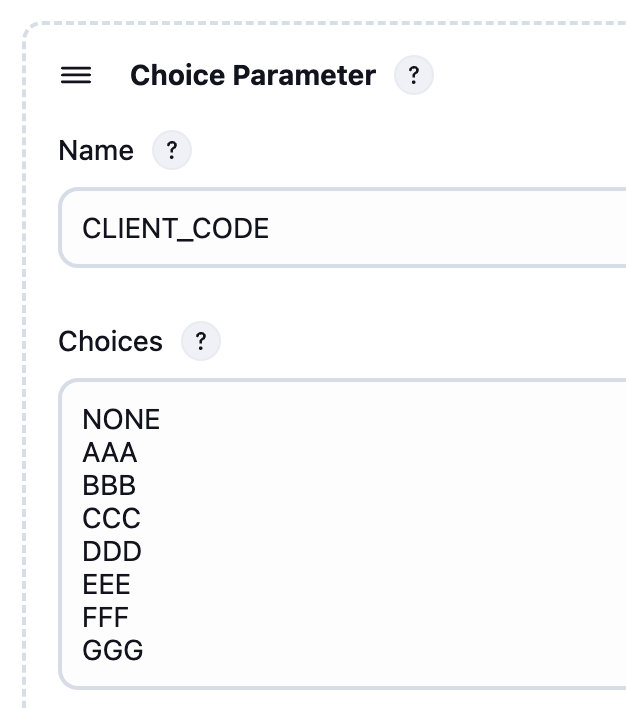Place cursor on the BBB choice
This screenshot has width=626, height=708.
pos(109,485)
